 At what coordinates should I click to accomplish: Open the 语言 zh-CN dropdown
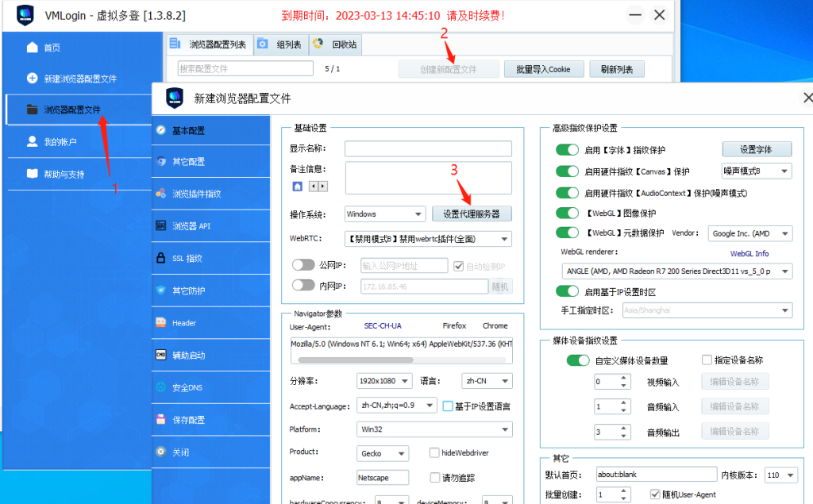(487, 381)
